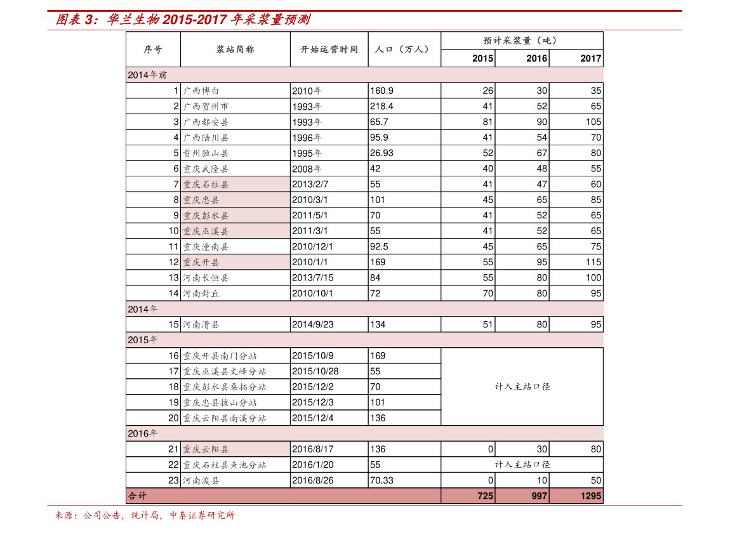Select the 广西博白 station cell
The image size is (756, 533).
(x=201, y=91)
